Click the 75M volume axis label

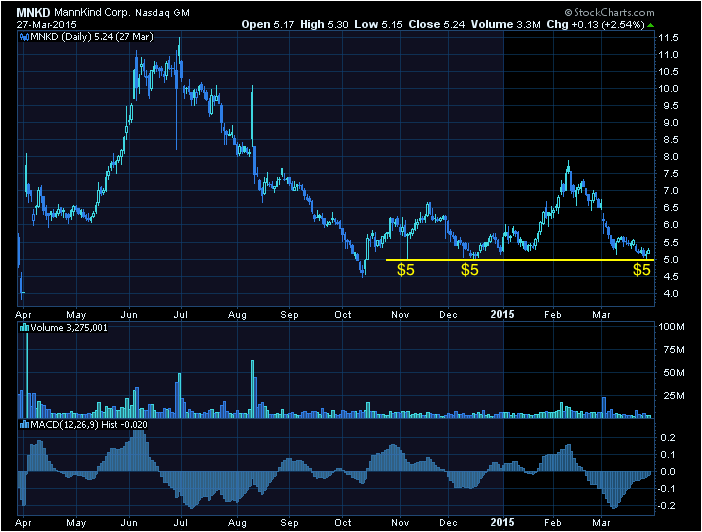pyautogui.click(x=674, y=350)
